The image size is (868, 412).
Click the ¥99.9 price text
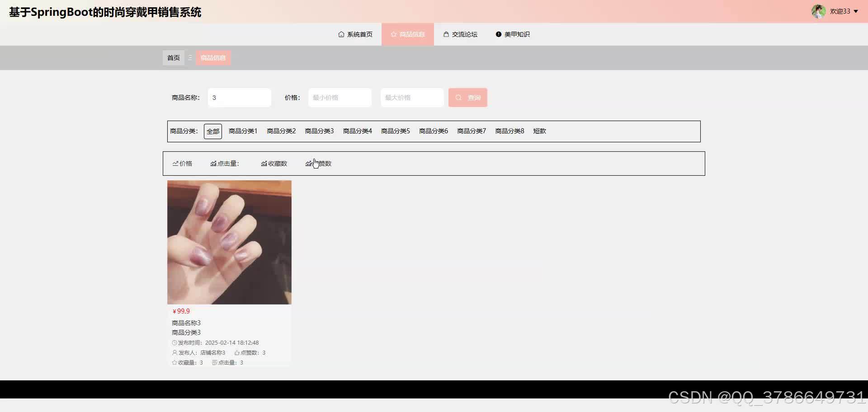coord(181,311)
